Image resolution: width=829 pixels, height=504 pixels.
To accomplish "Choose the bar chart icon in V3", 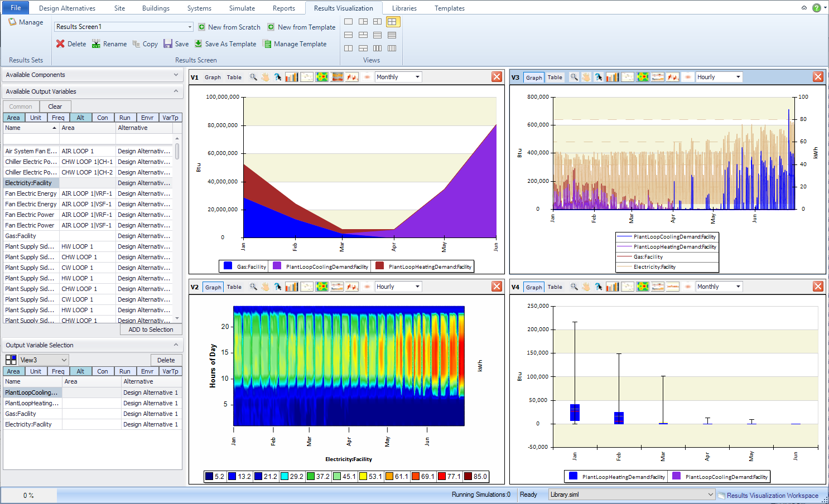I will [613, 77].
